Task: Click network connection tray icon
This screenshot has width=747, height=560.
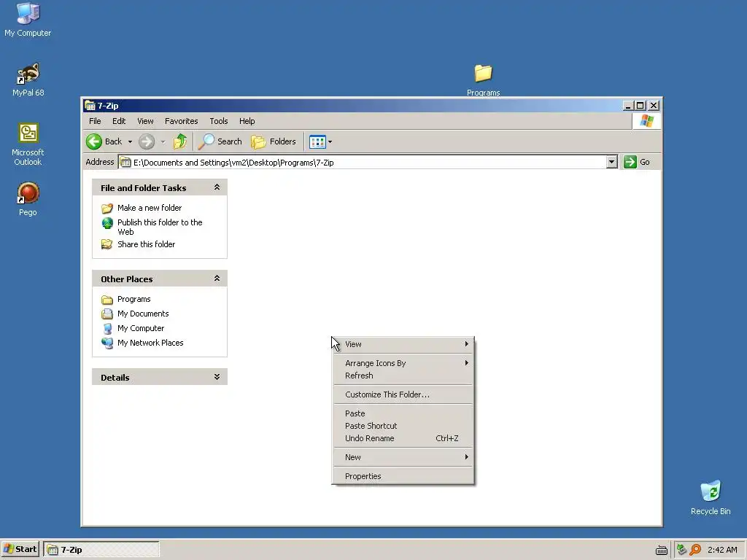Action: [681, 550]
